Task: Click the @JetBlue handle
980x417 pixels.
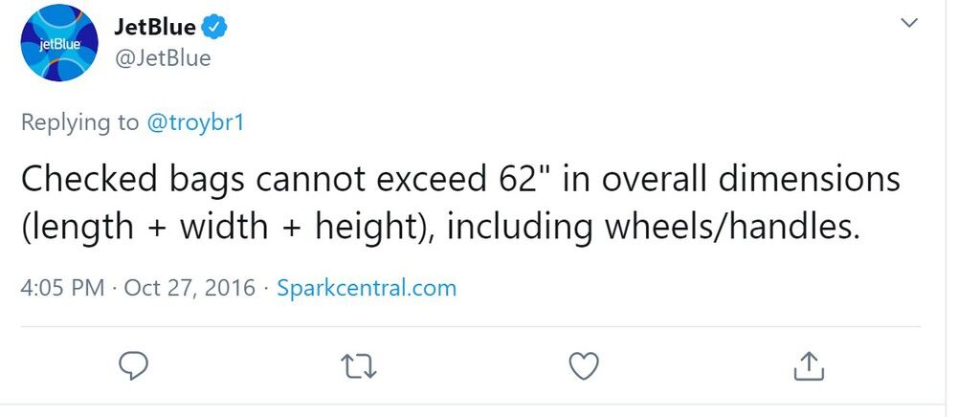Action: point(163,58)
